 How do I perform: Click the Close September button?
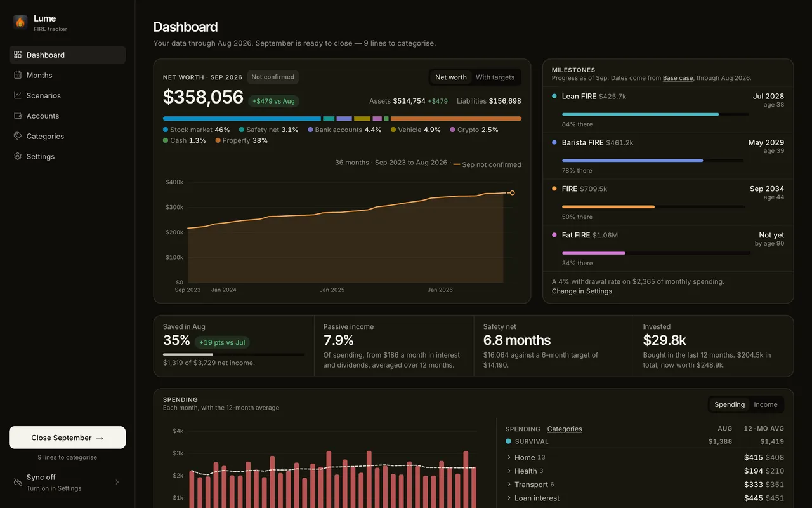(67, 438)
